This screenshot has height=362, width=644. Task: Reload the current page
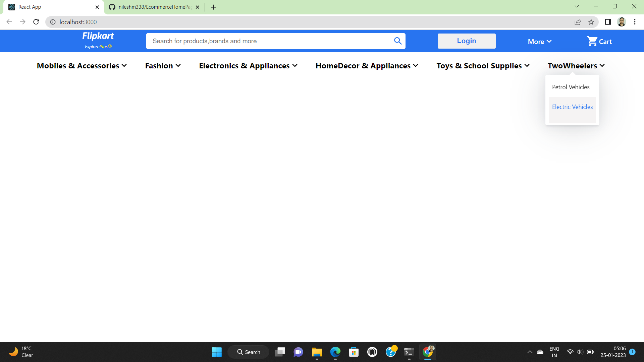[36, 22]
